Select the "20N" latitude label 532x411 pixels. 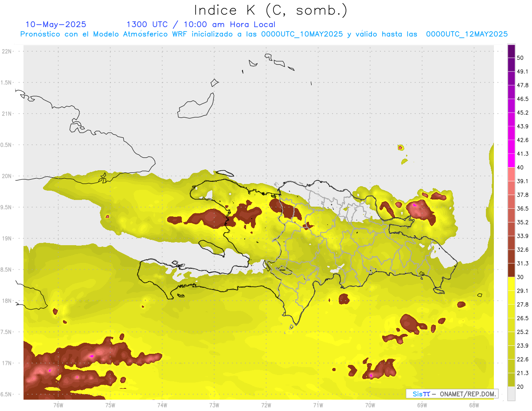coord(7,176)
